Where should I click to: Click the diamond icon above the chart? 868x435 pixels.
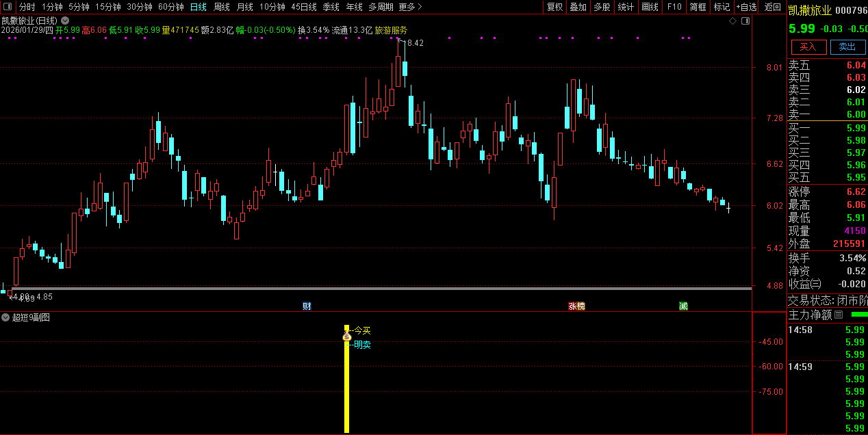click(x=732, y=21)
